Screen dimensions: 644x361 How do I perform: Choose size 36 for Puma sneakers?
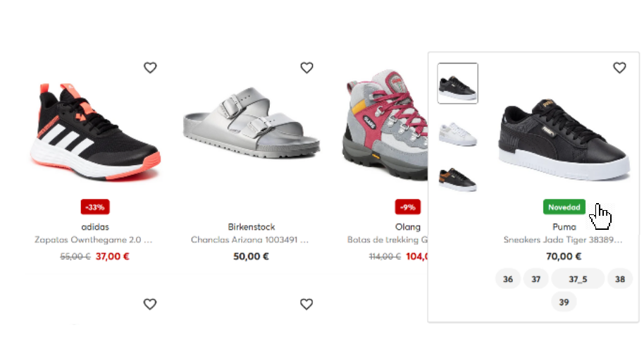(x=508, y=279)
